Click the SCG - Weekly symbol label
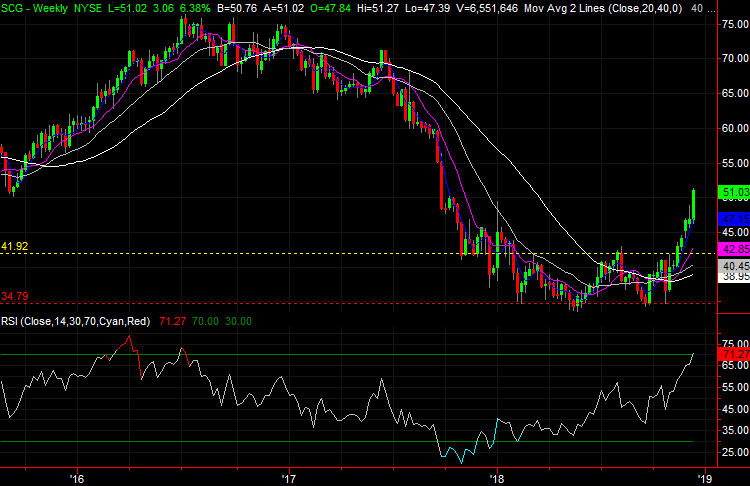750x486 pixels. tap(33, 8)
